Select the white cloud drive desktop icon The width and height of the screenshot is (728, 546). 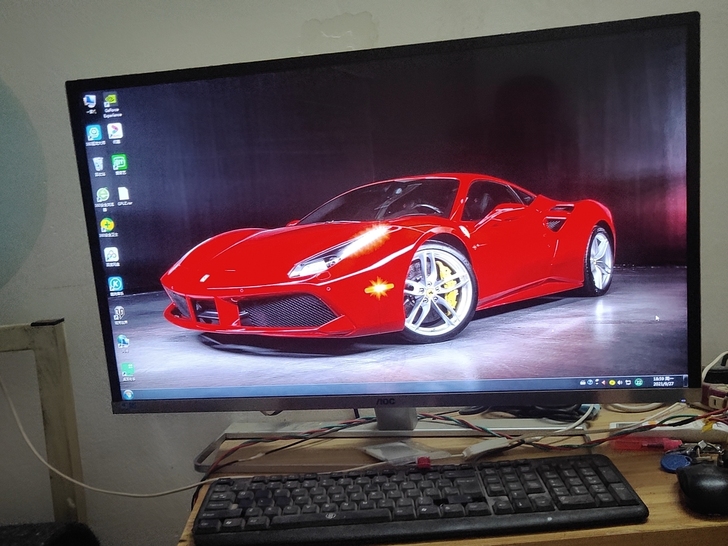(111, 255)
